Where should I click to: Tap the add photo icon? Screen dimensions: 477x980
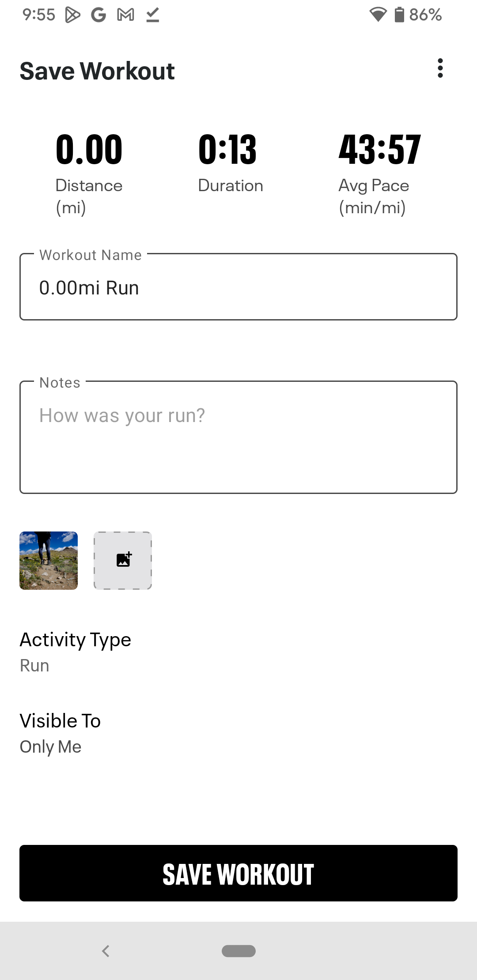[123, 560]
